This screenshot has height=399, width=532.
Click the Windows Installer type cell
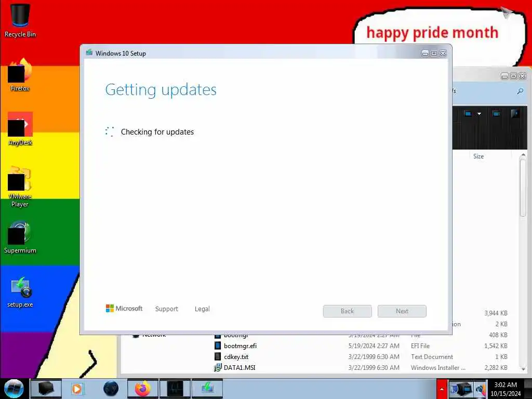[x=438, y=367]
